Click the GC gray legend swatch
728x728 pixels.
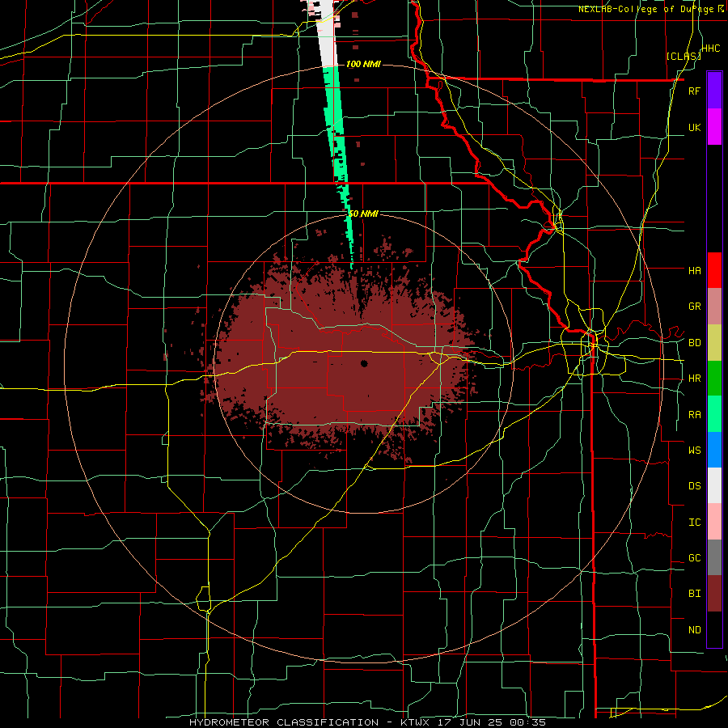[x=714, y=557]
